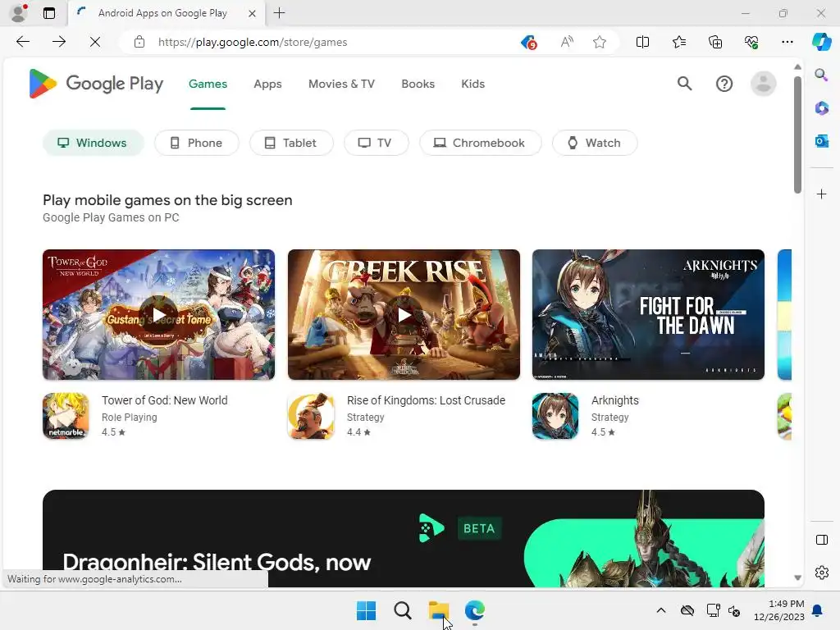Screen dimensions: 840x630
Task: Enable Read aloud for this page
Action: pos(567,42)
